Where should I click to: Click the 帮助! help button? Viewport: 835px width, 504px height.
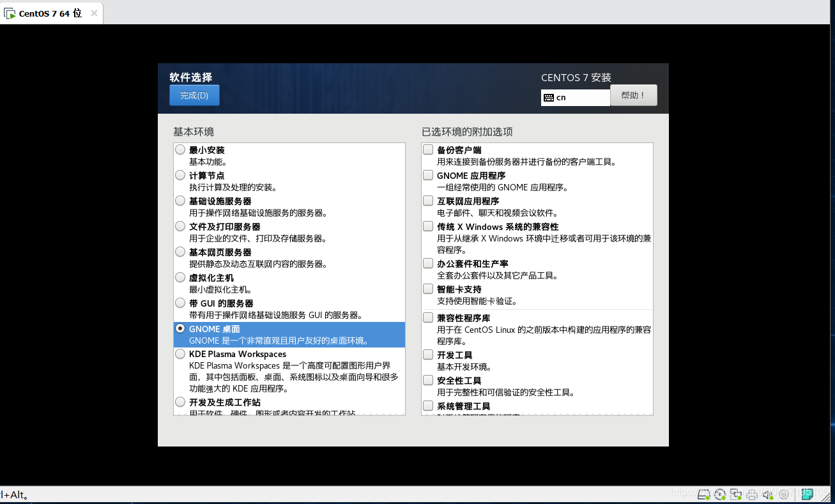[634, 95]
